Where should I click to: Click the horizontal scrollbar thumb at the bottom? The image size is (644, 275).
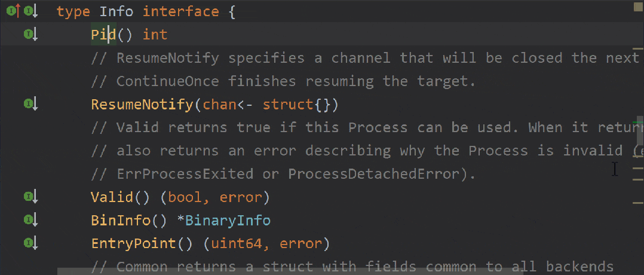[293, 271]
